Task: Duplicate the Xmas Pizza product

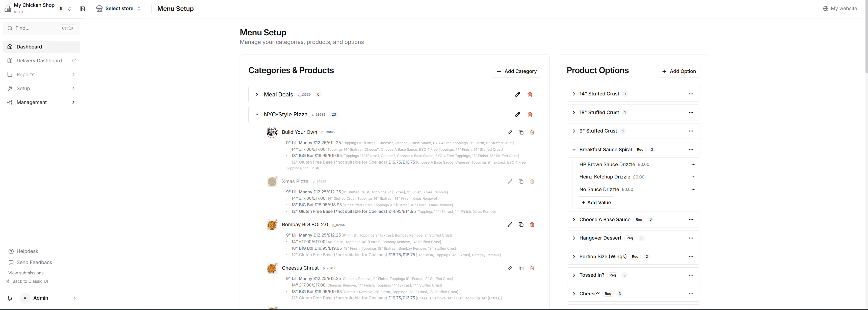Action: click(x=521, y=181)
